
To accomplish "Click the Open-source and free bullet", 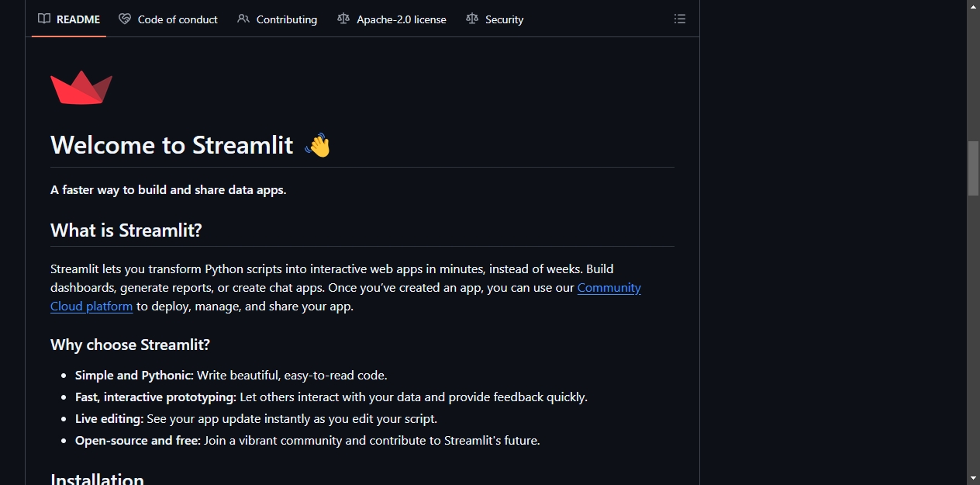I will (x=307, y=440).
